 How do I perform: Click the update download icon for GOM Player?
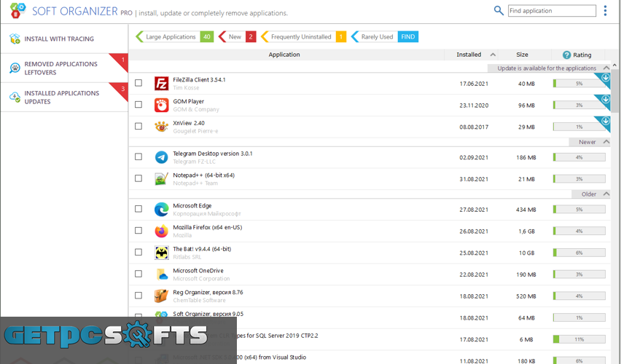click(605, 99)
